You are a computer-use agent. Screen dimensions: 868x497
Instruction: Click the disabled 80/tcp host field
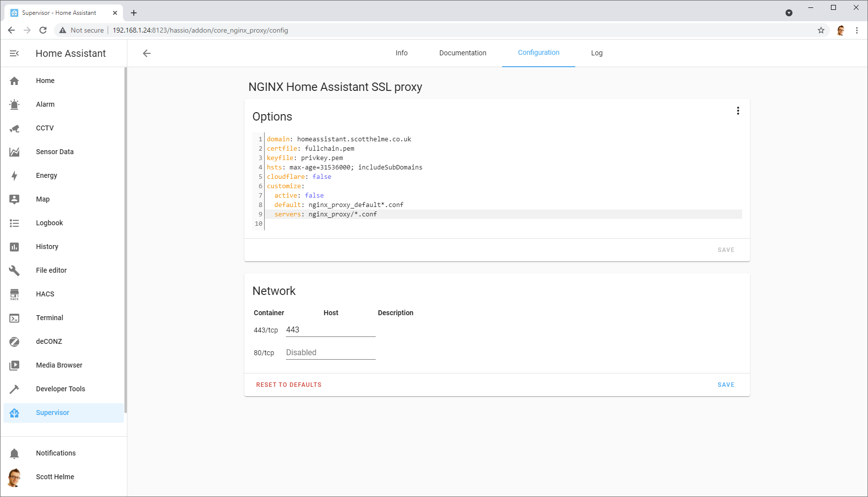[x=330, y=353]
